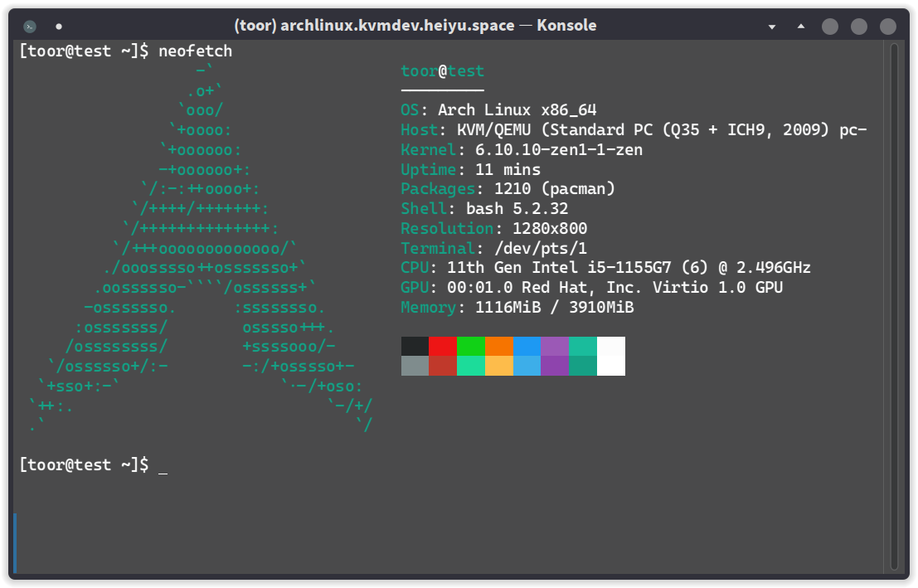Click the Konsole app icon in title bar
This screenshot has width=918, height=588.
point(30,27)
